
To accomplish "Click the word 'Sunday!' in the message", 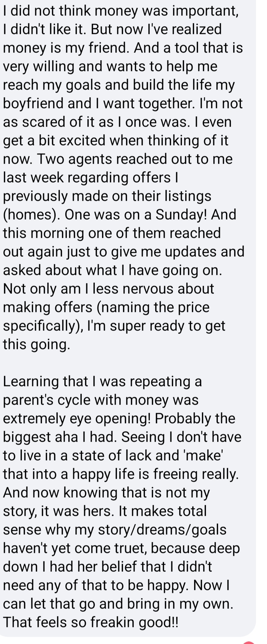I will [181, 214].
